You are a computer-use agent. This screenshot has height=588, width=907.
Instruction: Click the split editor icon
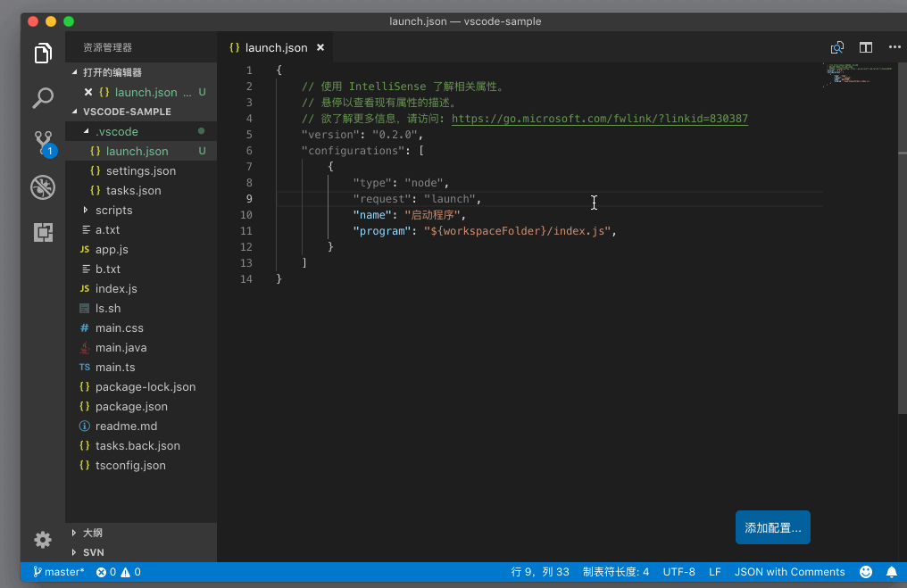pyautogui.click(x=865, y=47)
